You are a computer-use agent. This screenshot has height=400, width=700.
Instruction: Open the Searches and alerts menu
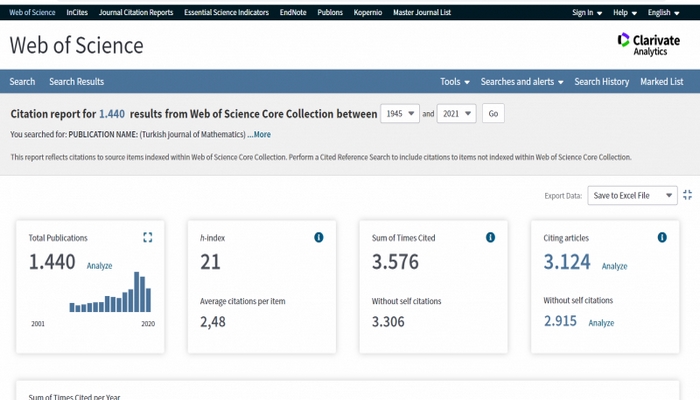tap(522, 82)
